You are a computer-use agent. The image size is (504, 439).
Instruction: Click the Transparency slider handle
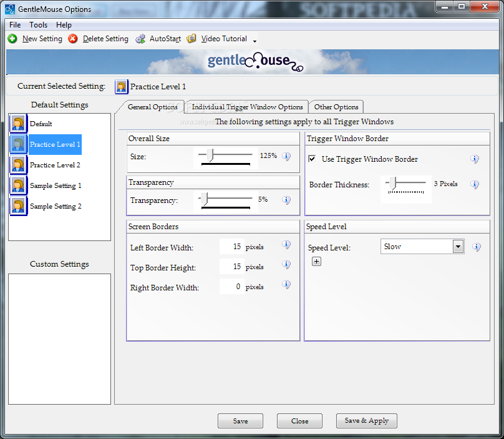coord(205,199)
